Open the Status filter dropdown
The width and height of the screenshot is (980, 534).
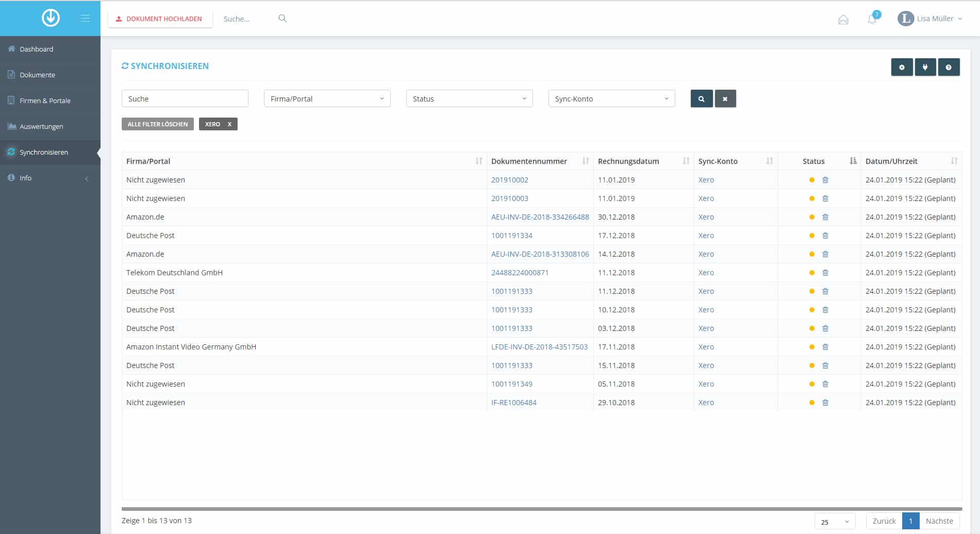pos(470,98)
